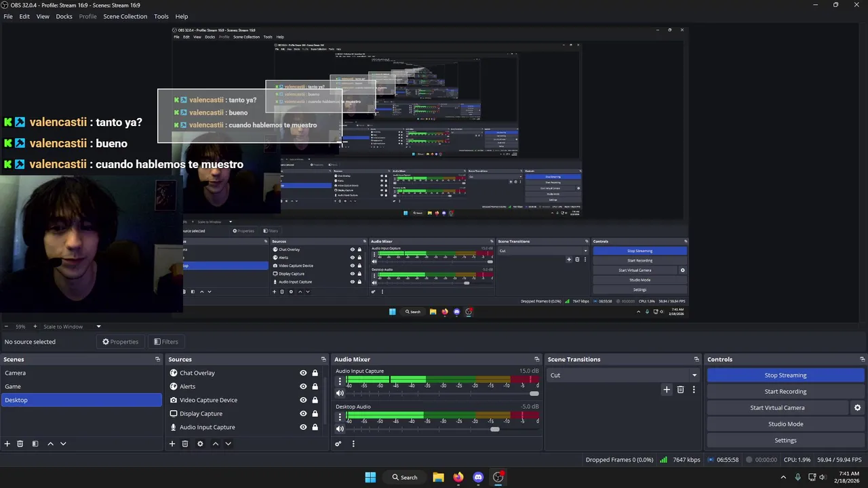Add a new source with the plus icon
This screenshot has width=868, height=488.
(x=172, y=444)
